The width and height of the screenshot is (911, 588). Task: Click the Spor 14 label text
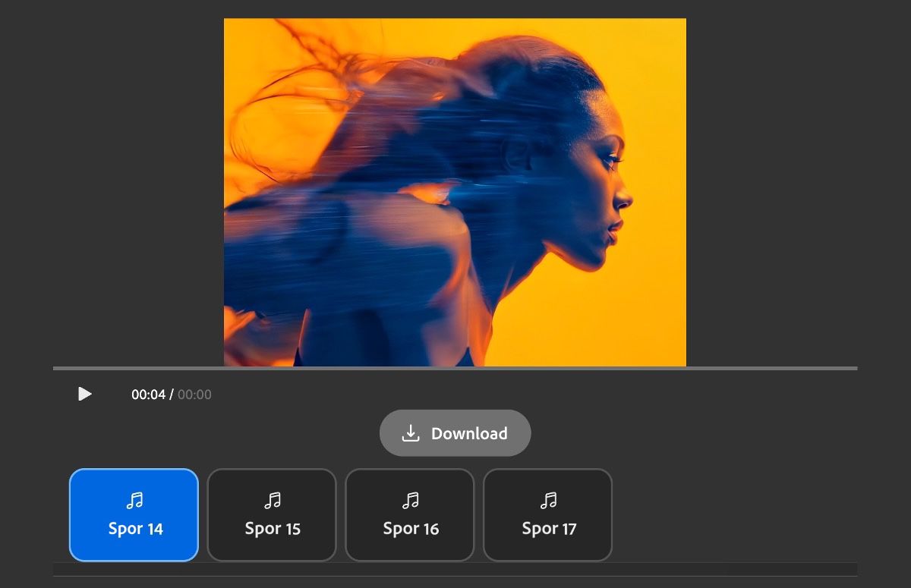pos(134,528)
